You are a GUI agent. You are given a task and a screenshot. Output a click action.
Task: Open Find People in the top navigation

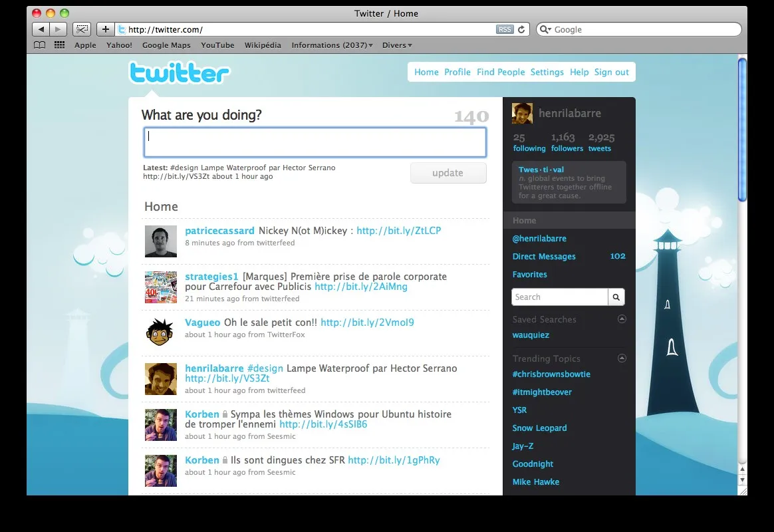tap(501, 72)
